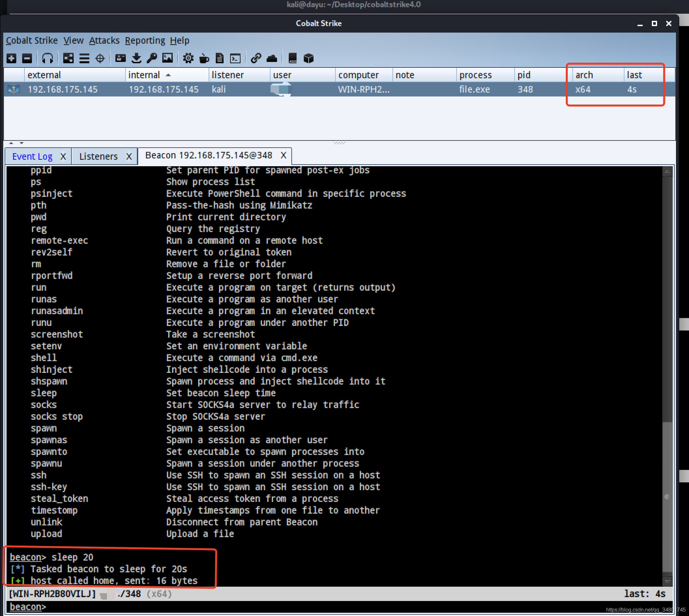This screenshot has width=689, height=616.
Task: Click the chain link host file icon
Action: coord(256,58)
